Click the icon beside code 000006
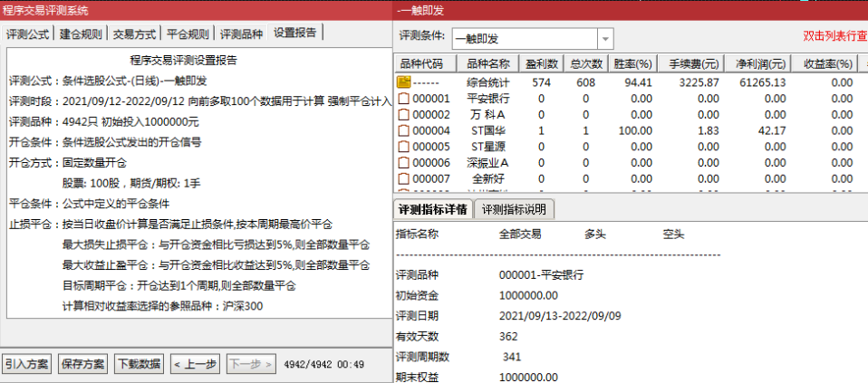Viewport: 868px width, 383px height. (404, 163)
